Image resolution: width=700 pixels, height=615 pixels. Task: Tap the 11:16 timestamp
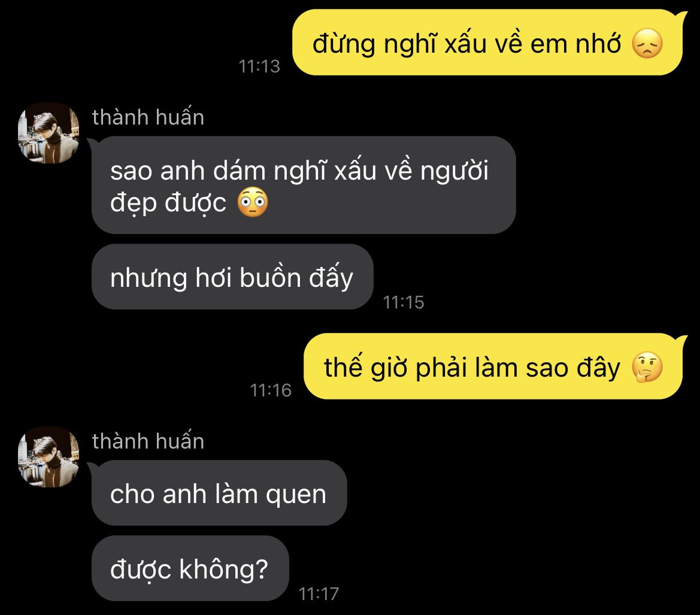click(271, 390)
